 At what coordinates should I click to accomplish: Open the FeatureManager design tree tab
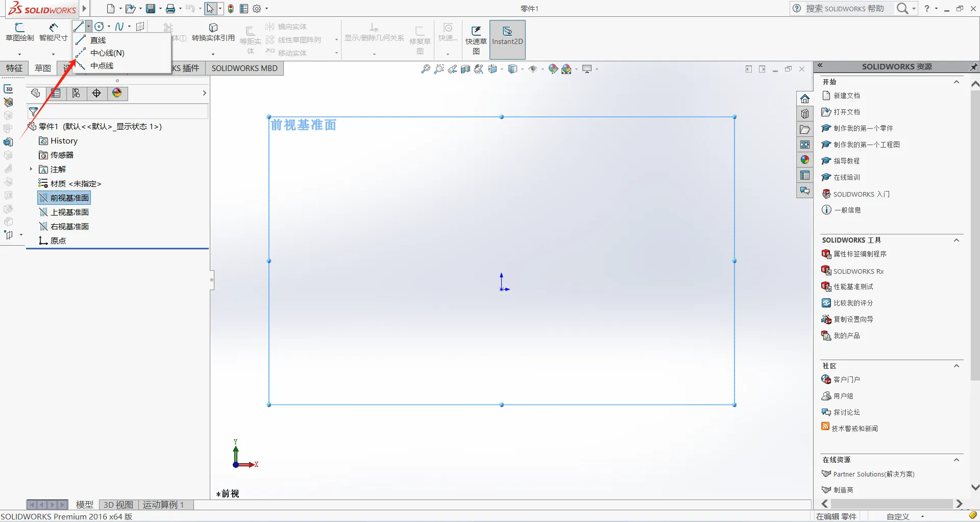35,93
